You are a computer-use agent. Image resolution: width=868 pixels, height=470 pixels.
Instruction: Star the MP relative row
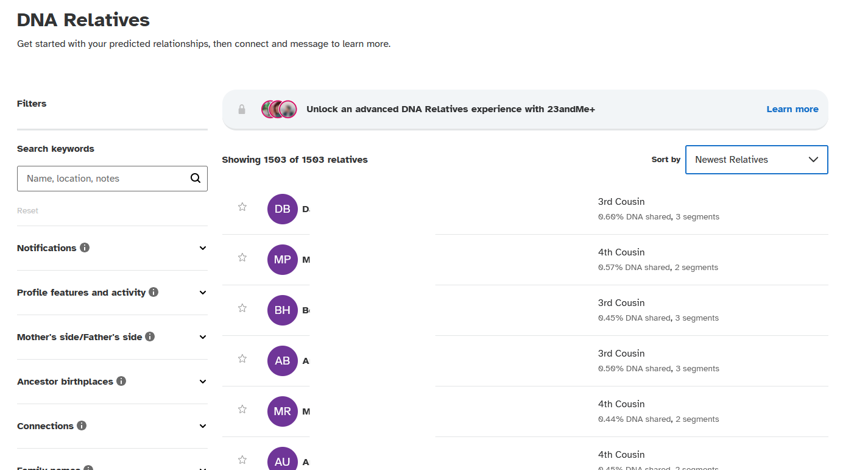(x=242, y=257)
